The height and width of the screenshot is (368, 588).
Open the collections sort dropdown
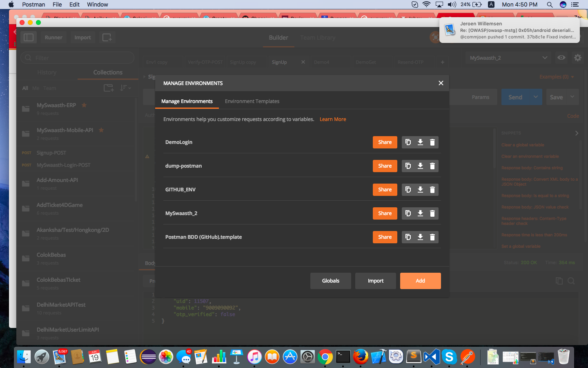coord(125,88)
